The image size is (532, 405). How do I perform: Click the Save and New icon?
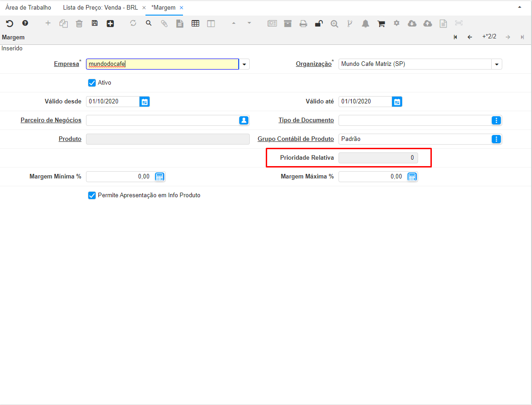pos(110,23)
